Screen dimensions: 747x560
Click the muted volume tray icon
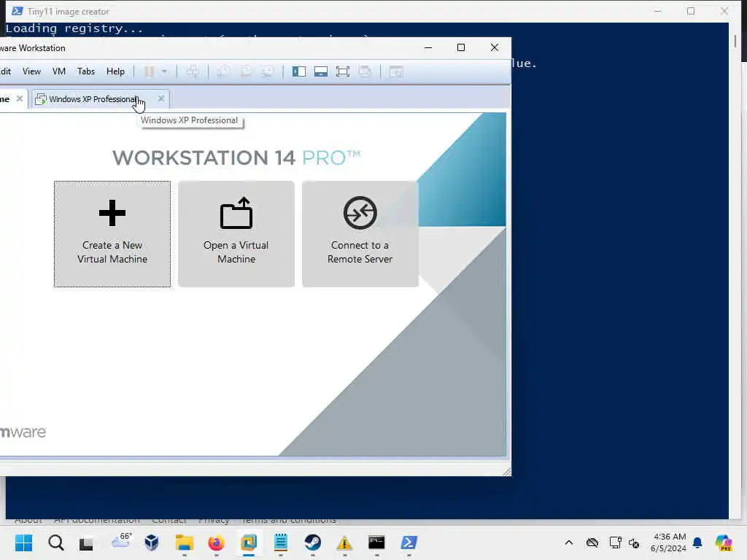point(634,542)
